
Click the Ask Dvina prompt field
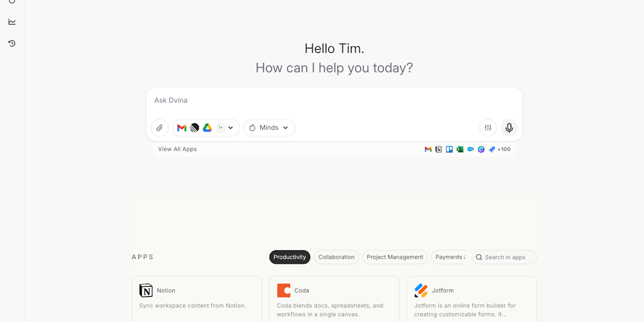(335, 101)
